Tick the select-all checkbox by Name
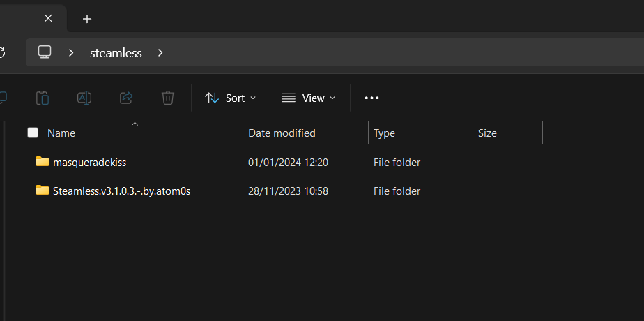Viewport: 644px width, 321px height. click(x=33, y=133)
